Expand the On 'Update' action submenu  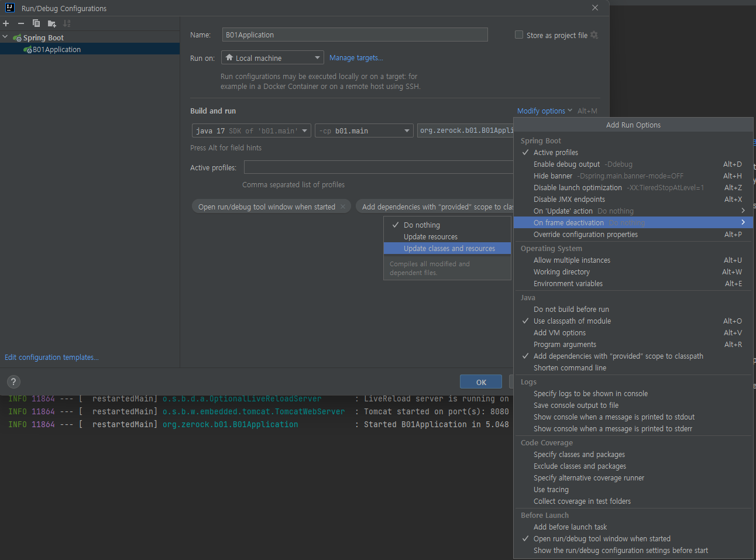coord(633,211)
